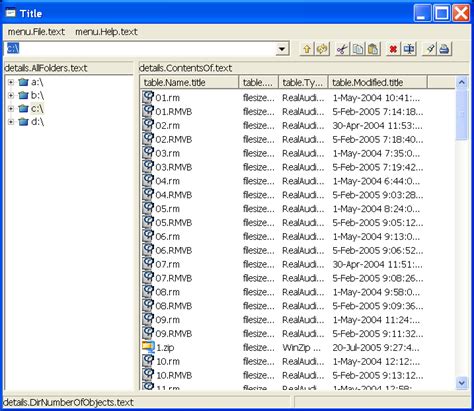Expand the d:\ drive node

(x=11, y=122)
